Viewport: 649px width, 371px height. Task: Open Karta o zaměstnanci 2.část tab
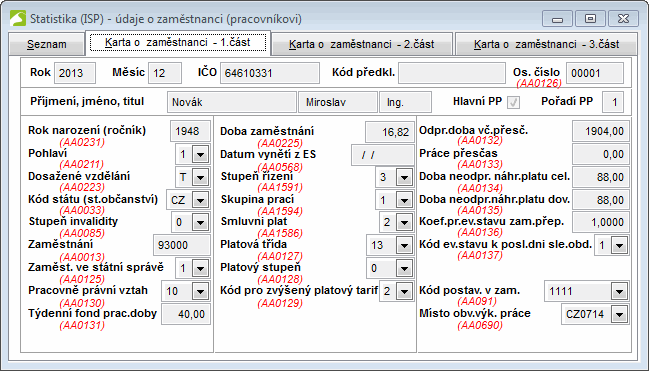362,44
